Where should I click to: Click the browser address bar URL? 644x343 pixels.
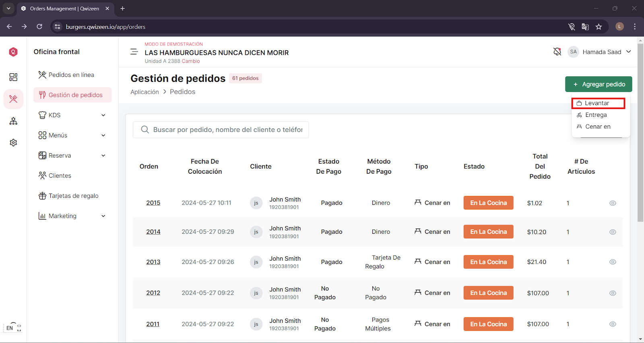[x=105, y=27]
